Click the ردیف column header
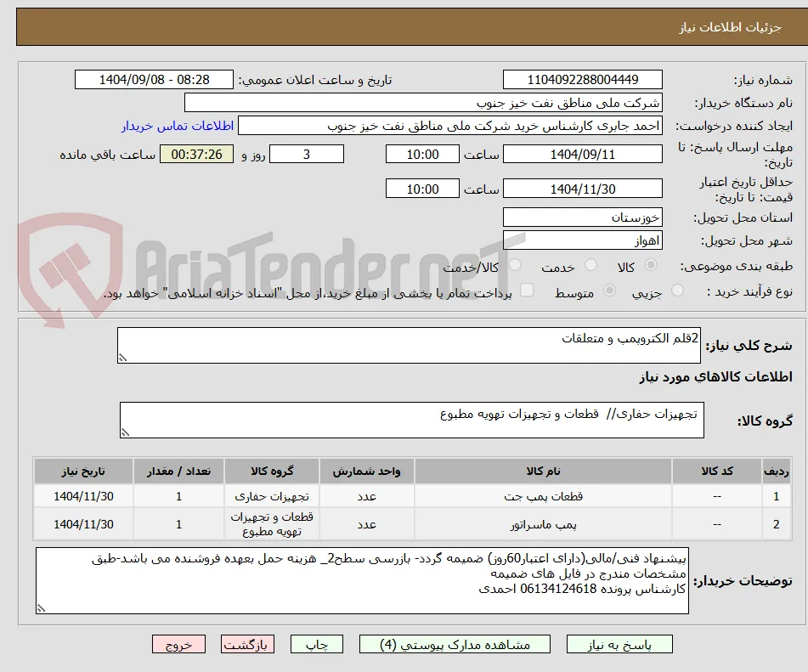 point(777,471)
